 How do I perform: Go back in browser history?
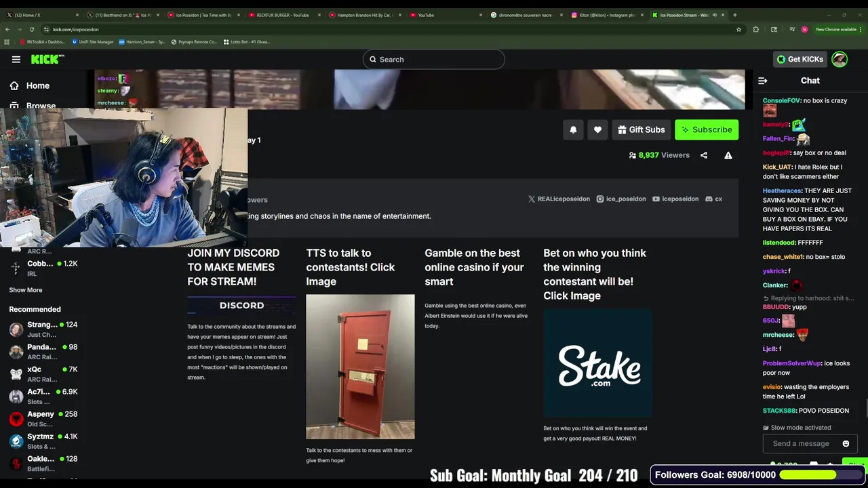click(x=7, y=29)
